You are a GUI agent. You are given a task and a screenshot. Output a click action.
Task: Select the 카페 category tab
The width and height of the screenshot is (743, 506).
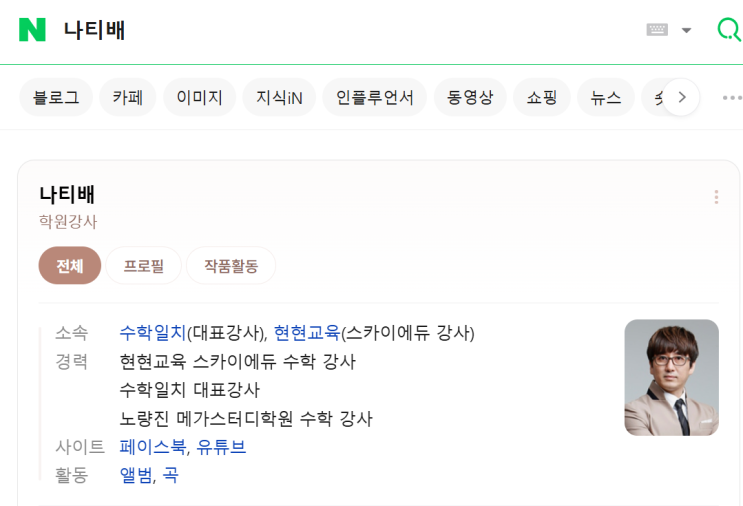(x=128, y=97)
